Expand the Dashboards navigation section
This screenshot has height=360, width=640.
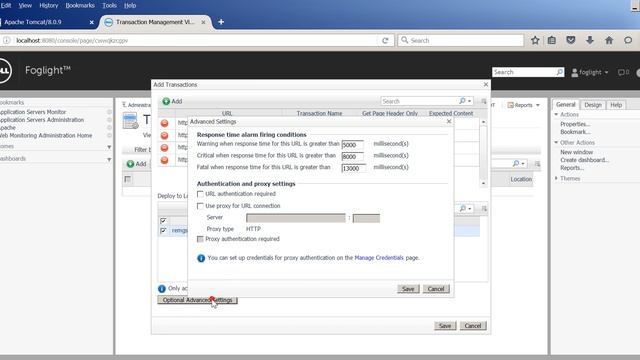109,159
